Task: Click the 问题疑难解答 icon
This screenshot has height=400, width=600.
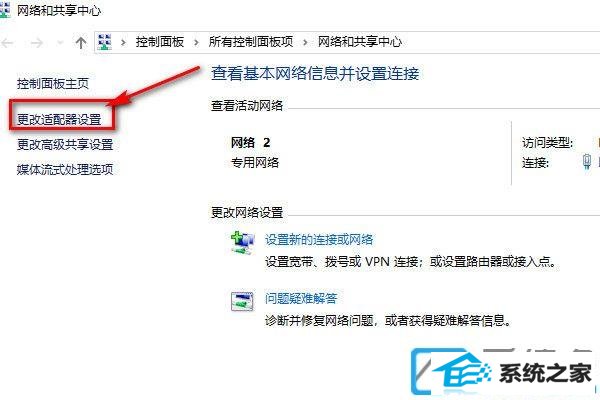Action: coord(242,301)
